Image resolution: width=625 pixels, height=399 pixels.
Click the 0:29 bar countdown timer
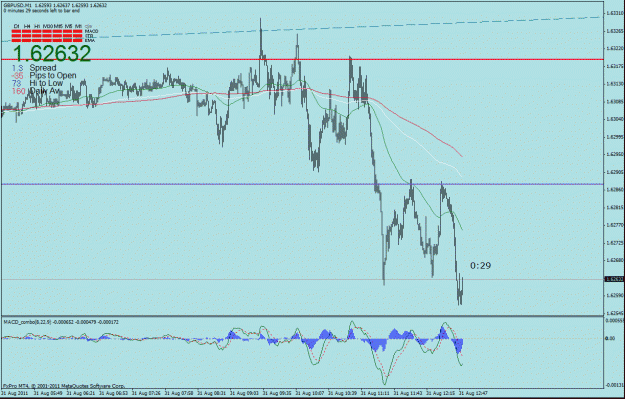click(x=480, y=265)
